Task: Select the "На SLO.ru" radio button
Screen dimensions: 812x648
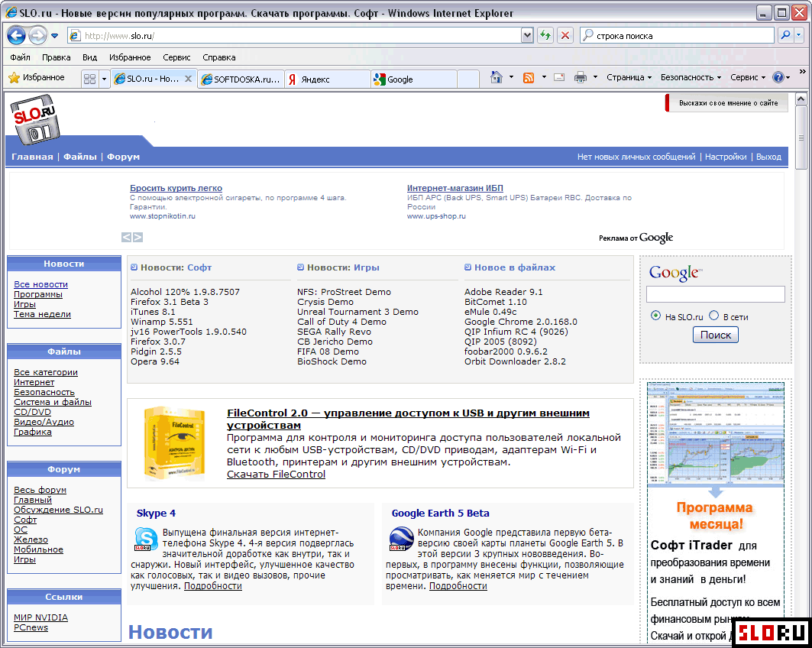Action: click(x=655, y=316)
